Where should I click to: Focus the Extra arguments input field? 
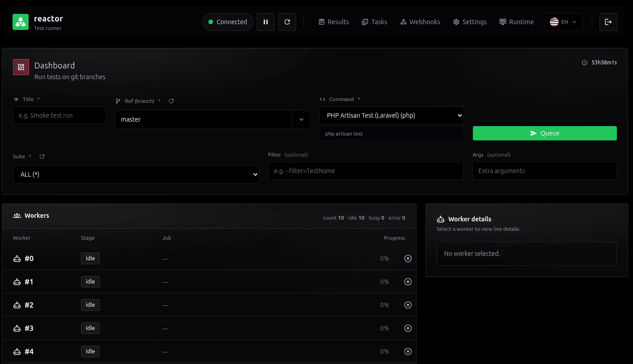545,171
